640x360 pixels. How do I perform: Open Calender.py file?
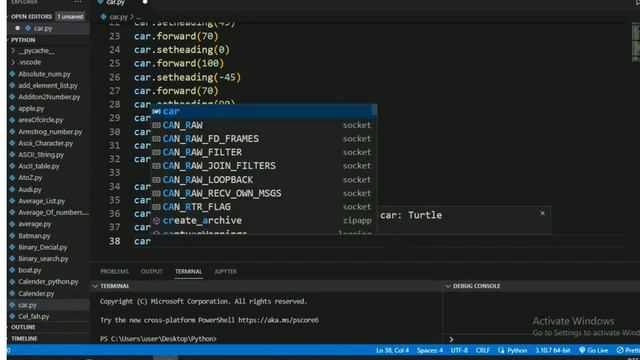(36, 293)
